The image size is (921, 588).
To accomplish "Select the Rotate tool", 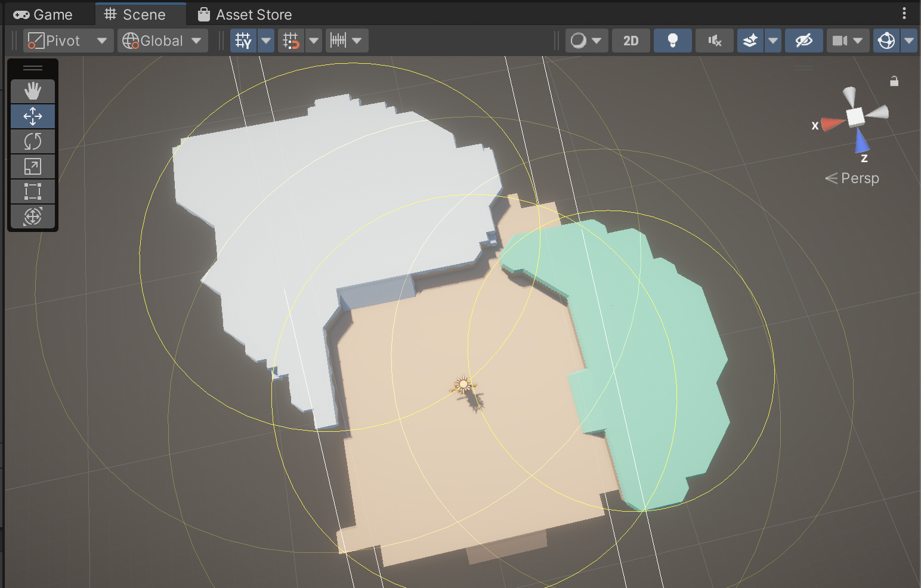I will (33, 141).
